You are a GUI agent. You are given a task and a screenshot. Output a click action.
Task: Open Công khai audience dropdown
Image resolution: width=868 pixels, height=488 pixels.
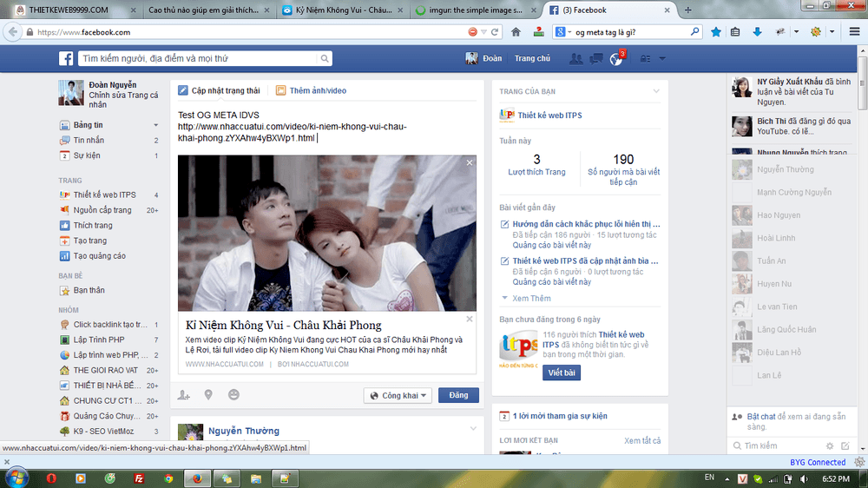(x=398, y=395)
